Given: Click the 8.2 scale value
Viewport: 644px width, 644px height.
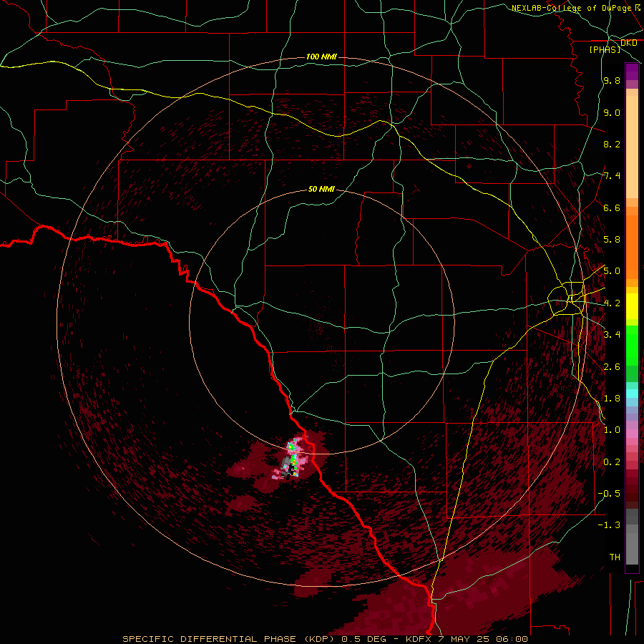Looking at the screenshot, I should 612,144.
